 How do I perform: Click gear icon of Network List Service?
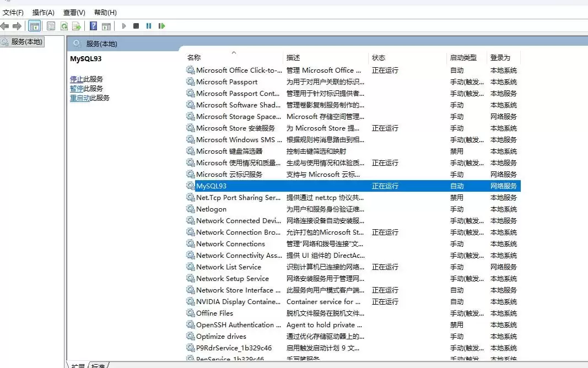pyautogui.click(x=191, y=267)
